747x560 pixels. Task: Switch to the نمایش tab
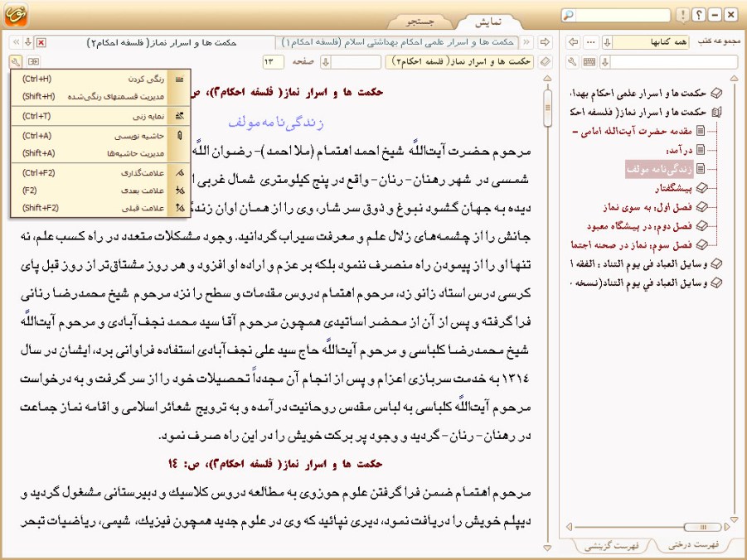tap(488, 22)
